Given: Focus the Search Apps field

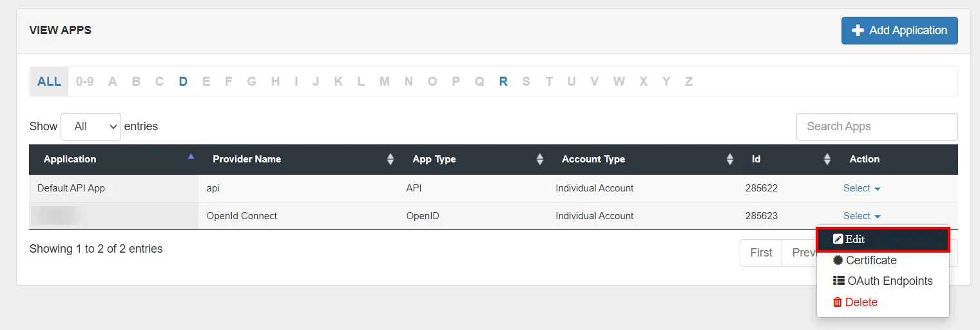Looking at the screenshot, I should pyautogui.click(x=877, y=126).
